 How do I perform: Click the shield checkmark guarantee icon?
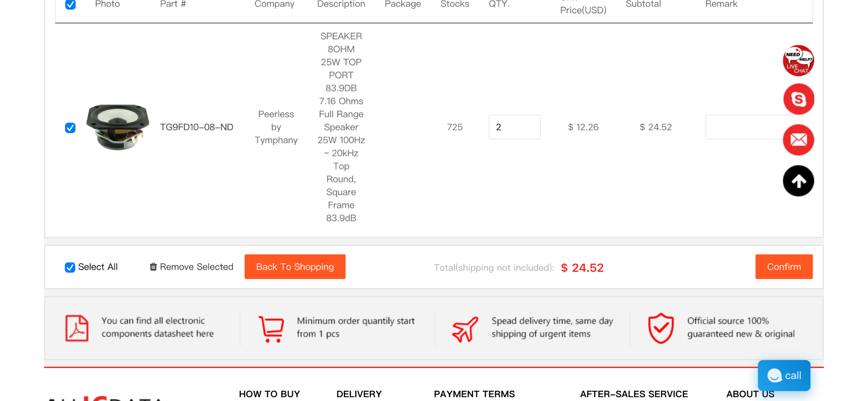(661, 328)
